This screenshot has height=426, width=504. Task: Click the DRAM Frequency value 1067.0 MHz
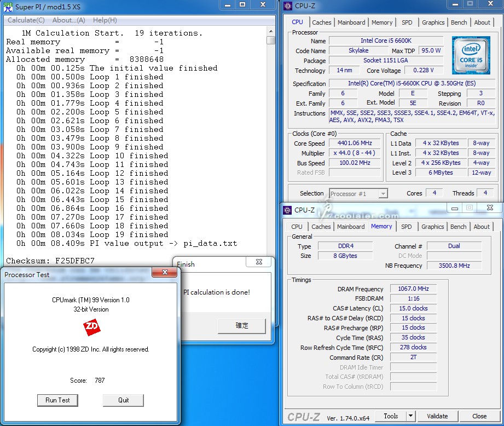coord(413,289)
